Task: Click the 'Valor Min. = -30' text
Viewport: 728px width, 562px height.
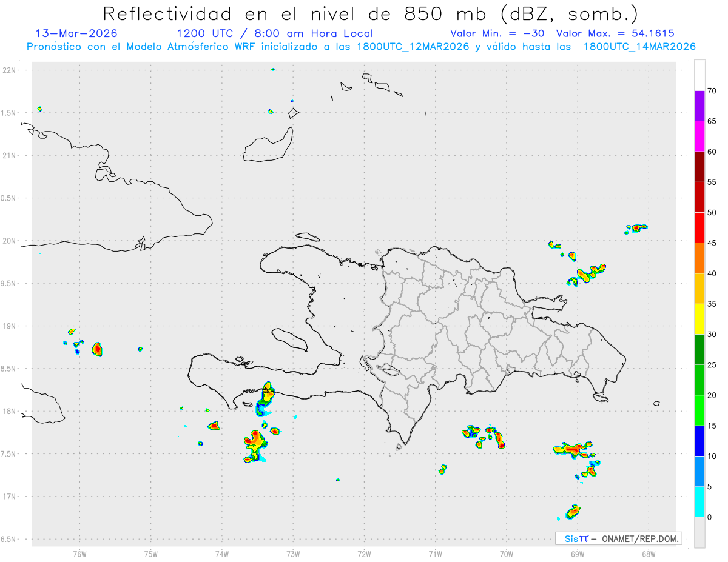Action: [x=499, y=33]
